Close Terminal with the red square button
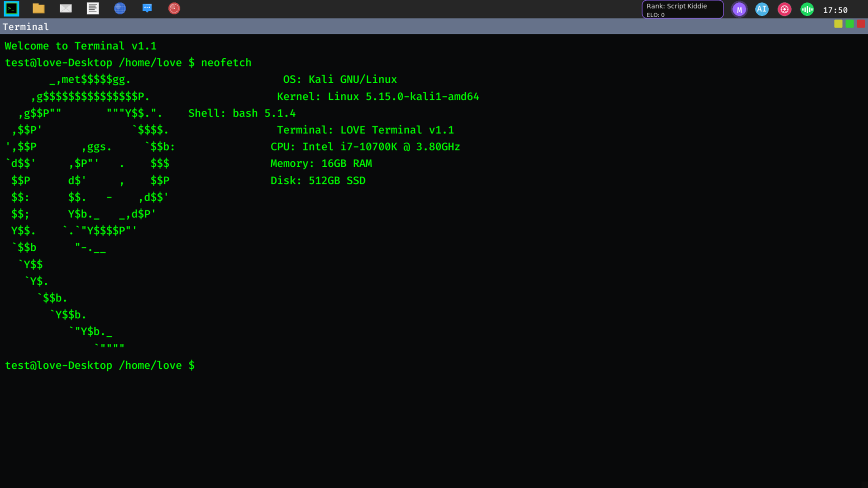The height and width of the screenshot is (488, 868). (861, 24)
